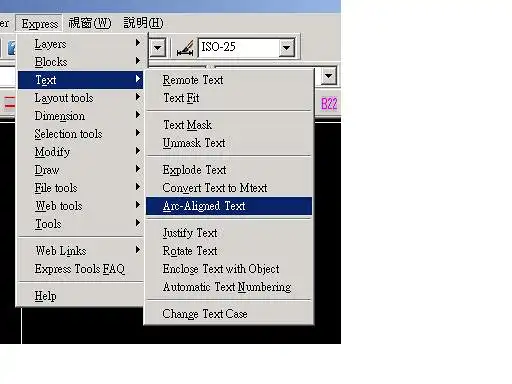Screen dimensions: 512x384
Task: Open the 視窗(W) menu
Action: (x=90, y=23)
